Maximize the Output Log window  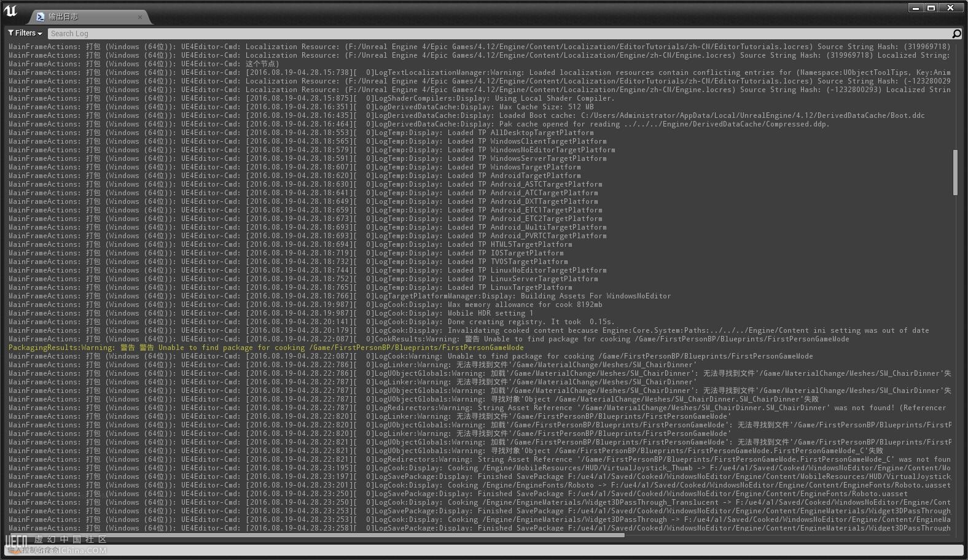(931, 8)
